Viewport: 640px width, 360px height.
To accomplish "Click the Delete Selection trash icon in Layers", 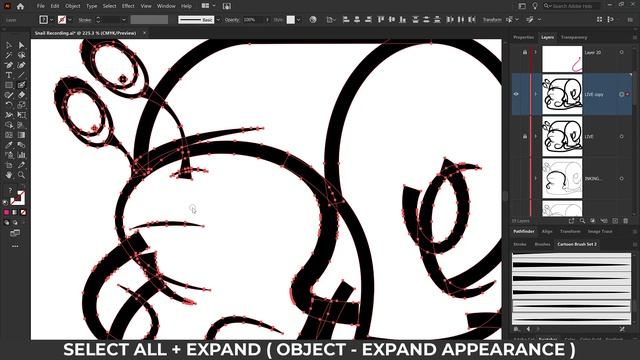I will coord(626,221).
